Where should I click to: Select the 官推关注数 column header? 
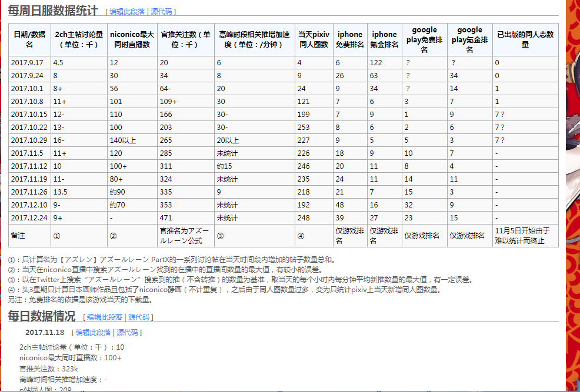[x=185, y=39]
